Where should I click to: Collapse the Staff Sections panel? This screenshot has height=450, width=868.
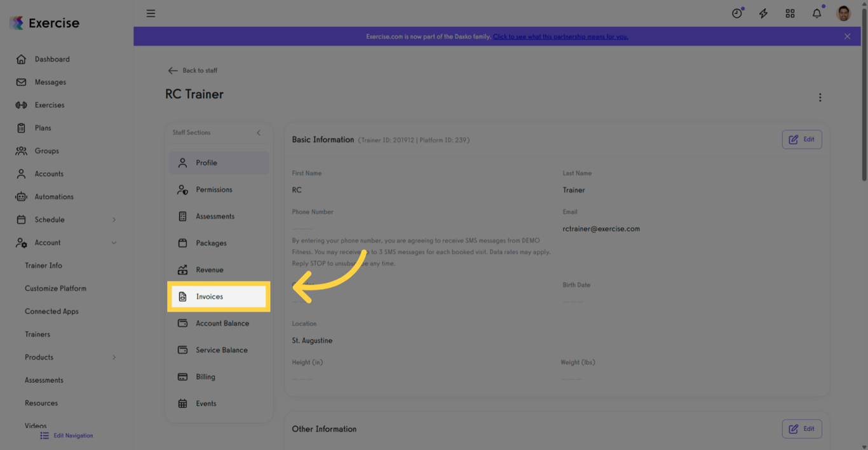[258, 133]
